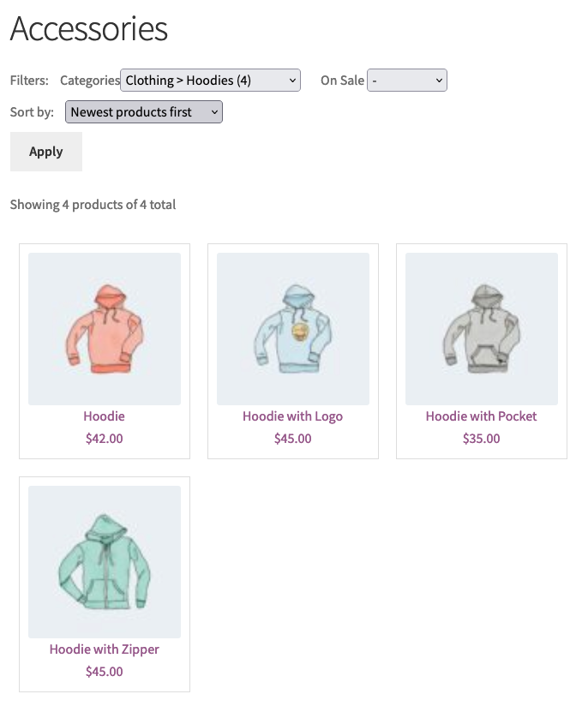Viewport: 588px width, 718px height.
Task: Select the $45.00 price under Hoodie with Logo
Action: tap(293, 439)
